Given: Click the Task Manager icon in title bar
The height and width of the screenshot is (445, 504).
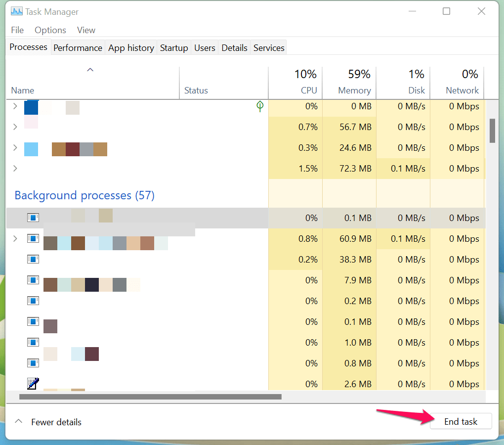Looking at the screenshot, I should tap(16, 11).
